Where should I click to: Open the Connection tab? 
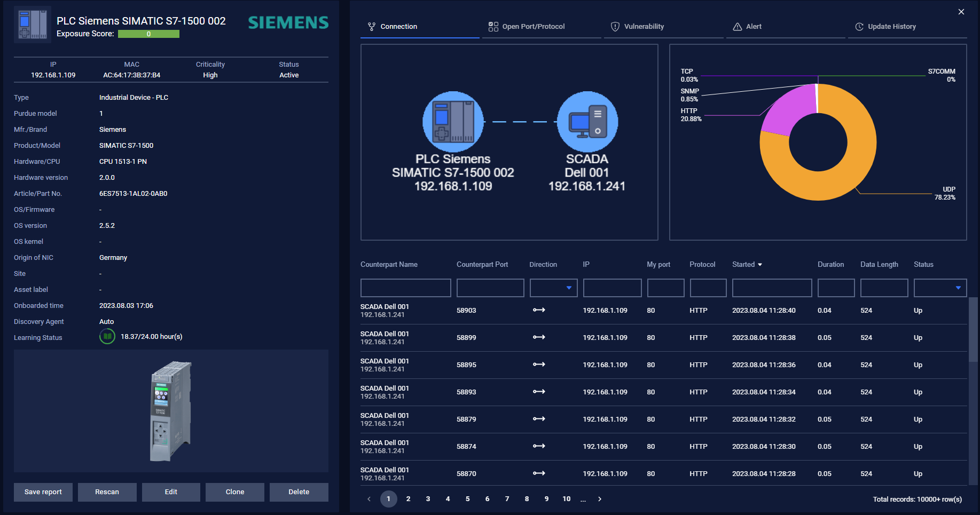(420, 27)
